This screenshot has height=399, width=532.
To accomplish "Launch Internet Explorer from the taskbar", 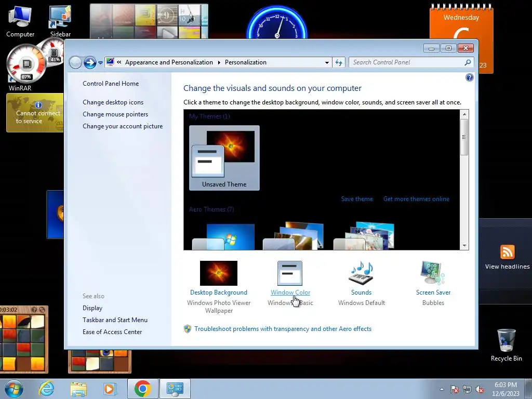I will pyautogui.click(x=46, y=389).
